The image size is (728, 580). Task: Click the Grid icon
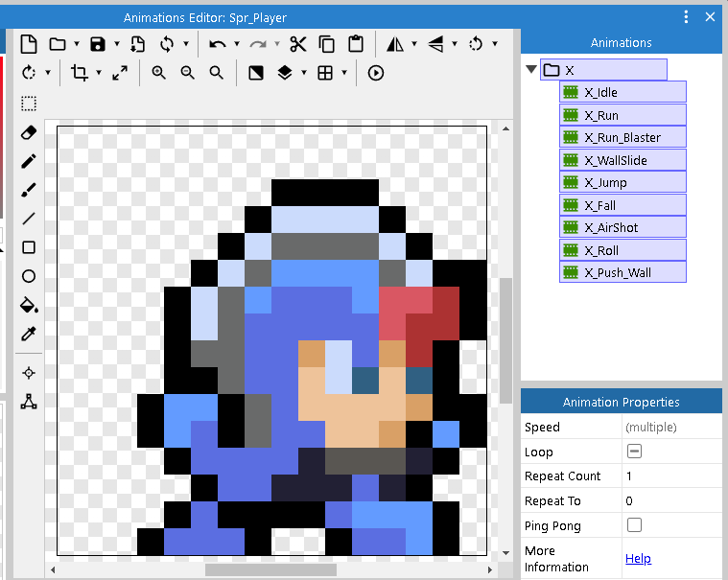pos(325,73)
